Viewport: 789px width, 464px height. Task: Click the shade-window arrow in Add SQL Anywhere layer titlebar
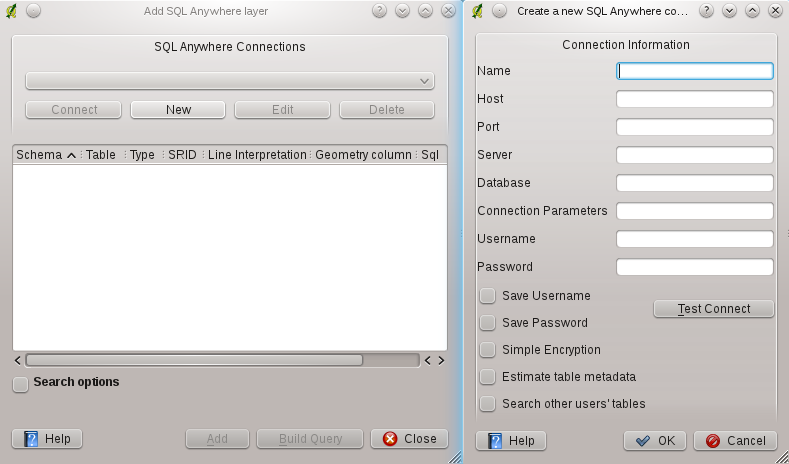pyautogui.click(x=402, y=11)
